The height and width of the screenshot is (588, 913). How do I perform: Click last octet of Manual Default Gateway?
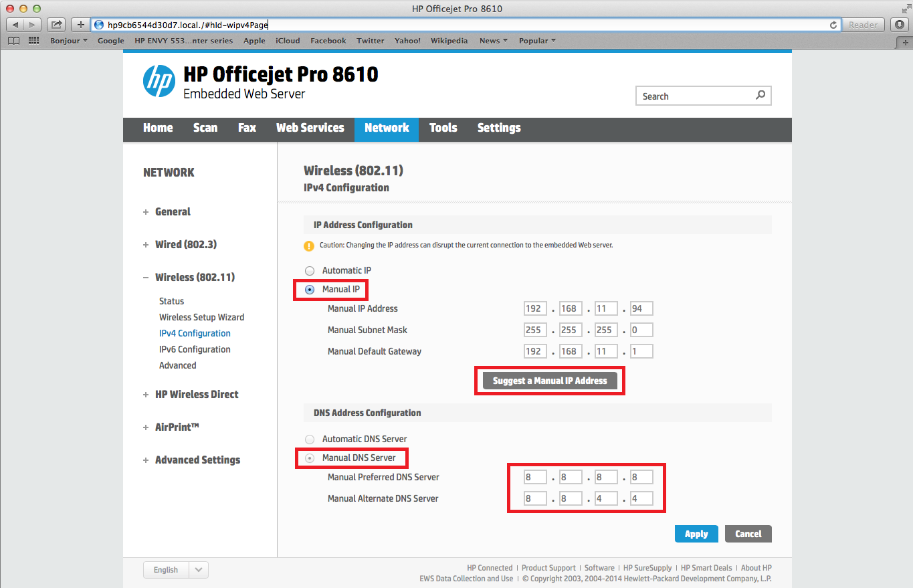(641, 351)
